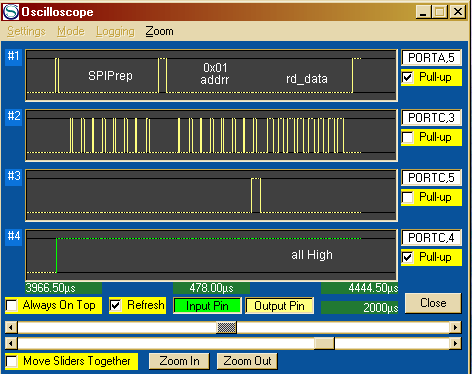Toggle Pull-up checkbox for PORTC,4
This screenshot has height=374, width=472.
click(408, 257)
